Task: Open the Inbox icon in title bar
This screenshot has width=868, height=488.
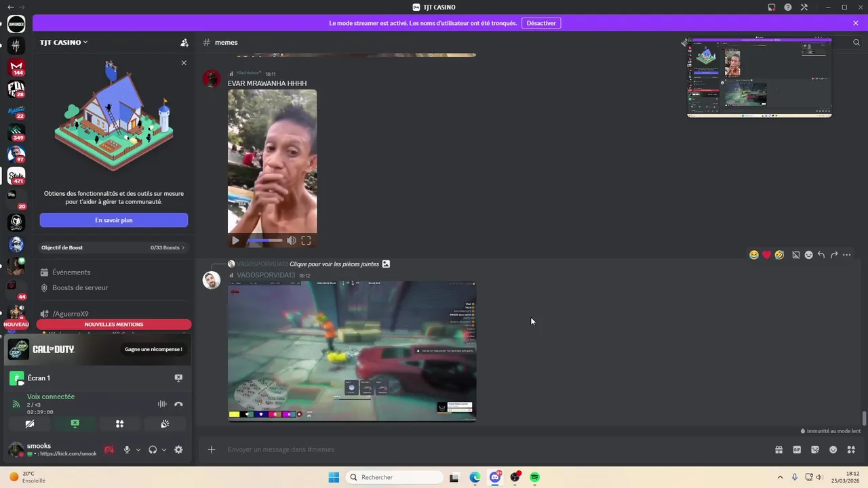Action: pyautogui.click(x=772, y=7)
